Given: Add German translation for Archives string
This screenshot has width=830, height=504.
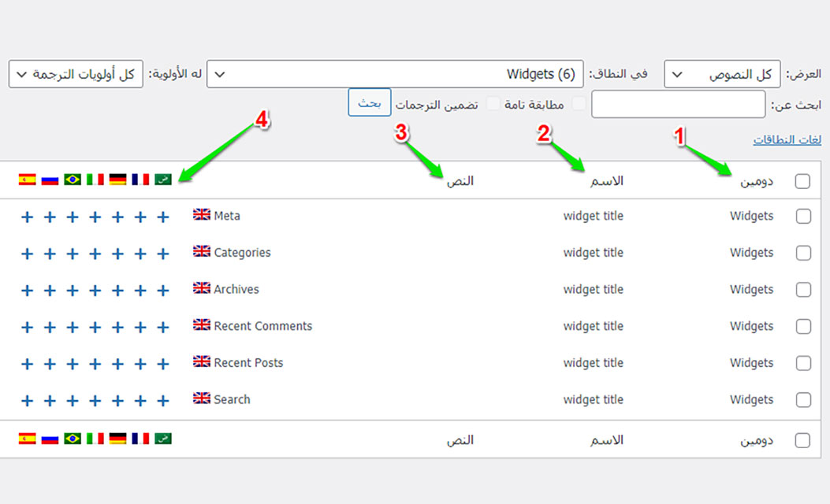Looking at the screenshot, I should tap(117, 290).
